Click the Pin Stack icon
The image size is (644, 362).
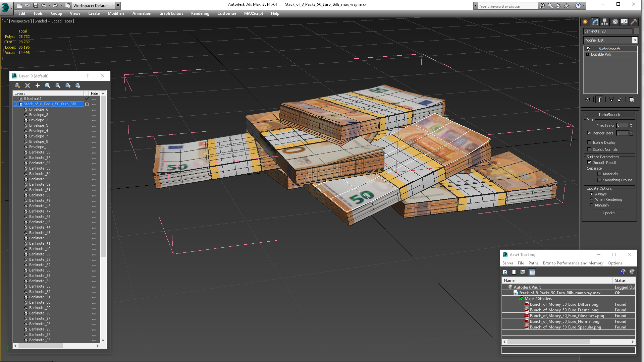pos(588,100)
